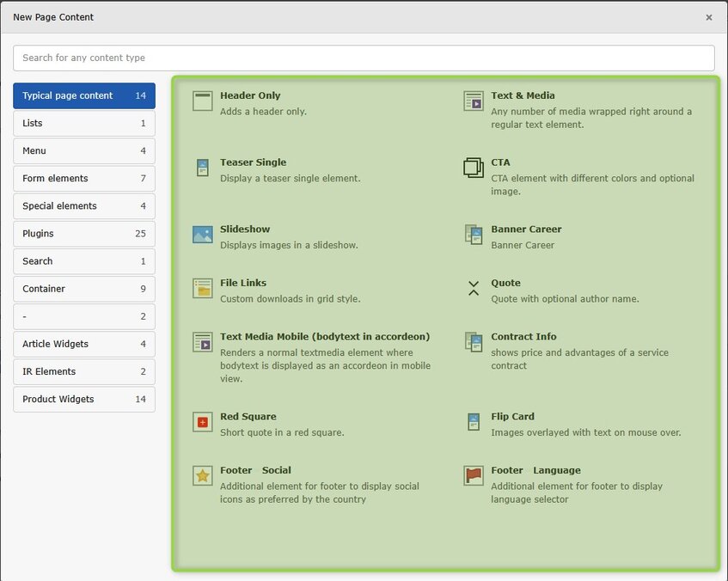Click the Footer Language flag icon

coord(474,475)
